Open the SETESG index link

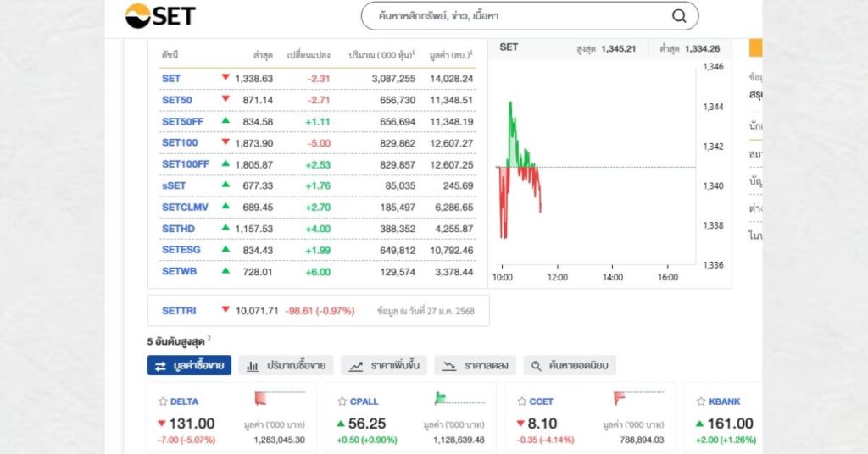pos(181,250)
